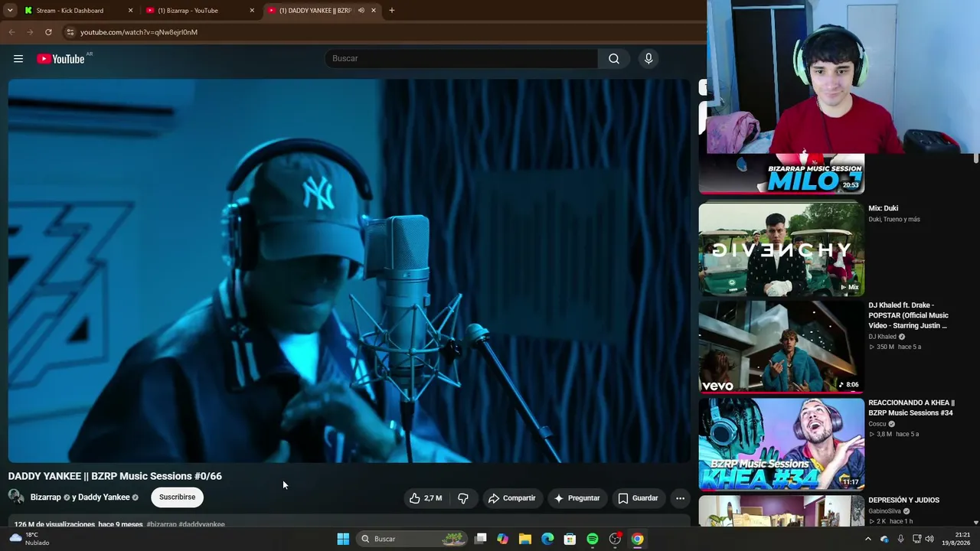Viewport: 980px width, 551px height.
Task: Click the video player showing Daddy Yankee
Action: (x=349, y=271)
